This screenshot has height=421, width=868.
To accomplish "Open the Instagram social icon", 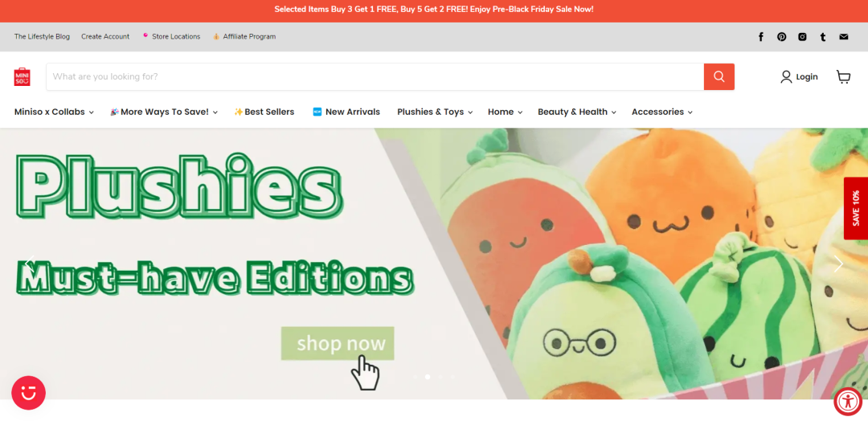I will (x=802, y=36).
